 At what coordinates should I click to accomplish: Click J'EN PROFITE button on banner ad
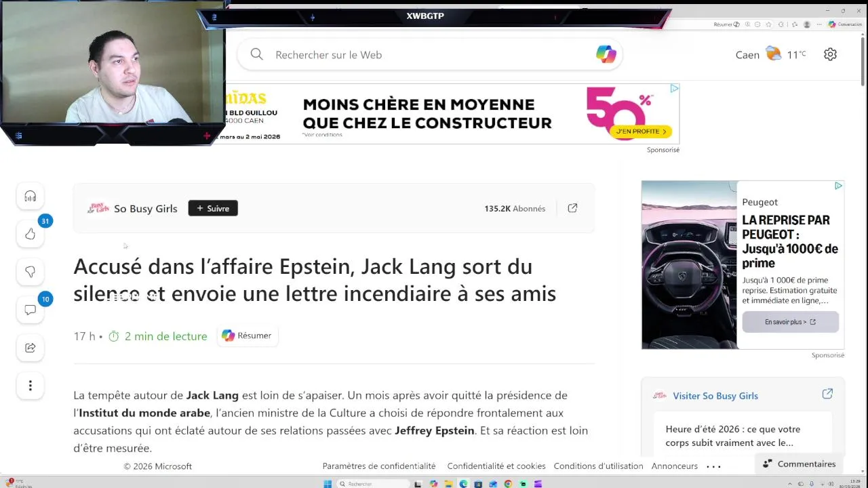[642, 131]
